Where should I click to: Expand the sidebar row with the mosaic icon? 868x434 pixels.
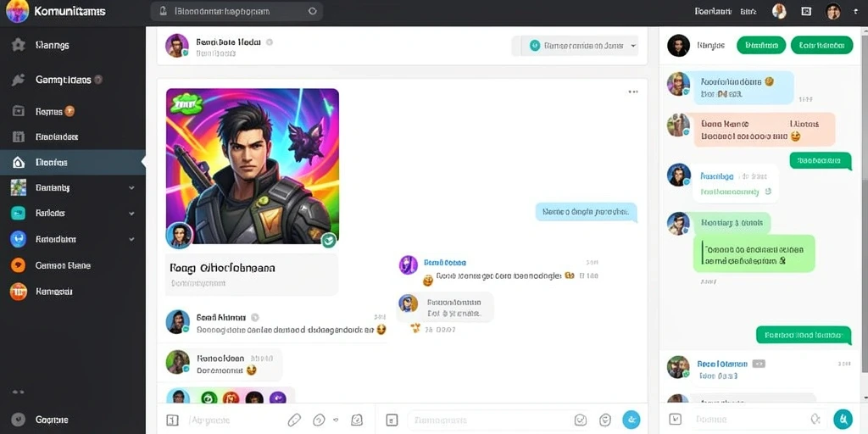(131, 187)
